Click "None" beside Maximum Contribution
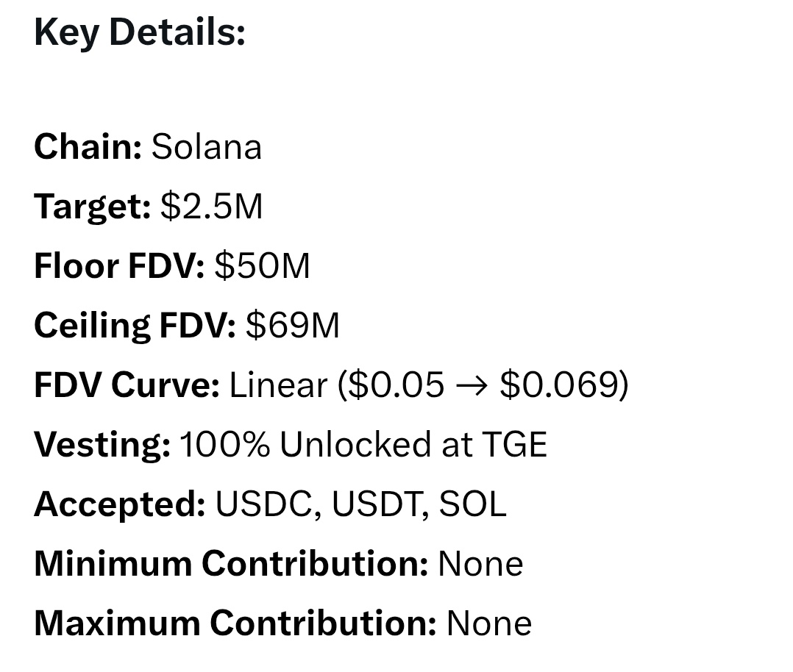This screenshot has height=672, width=793. [489, 623]
